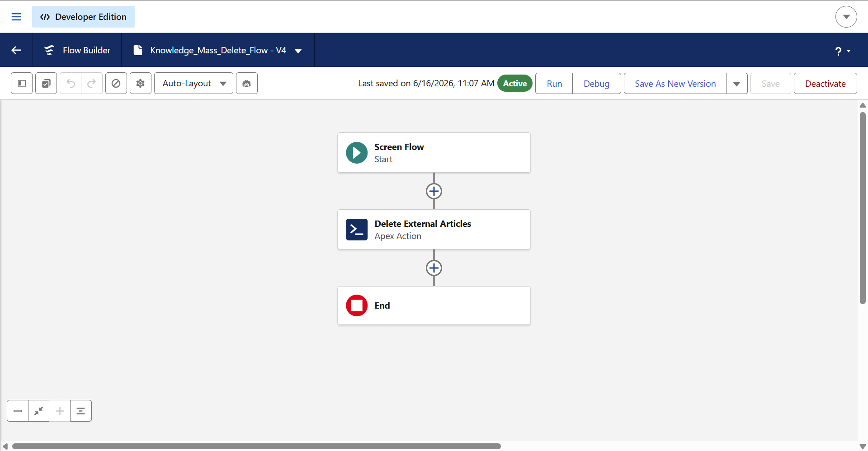Open the top-right profile dropdown

click(x=846, y=17)
